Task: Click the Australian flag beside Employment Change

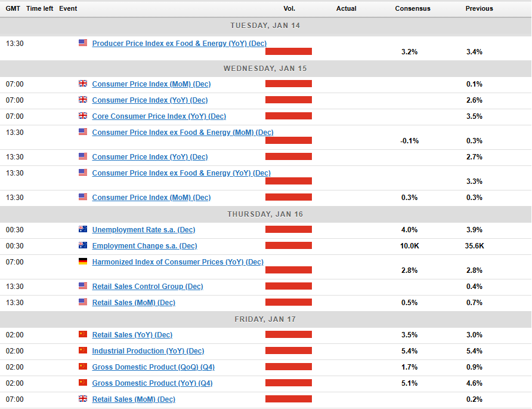Action: coord(82,245)
